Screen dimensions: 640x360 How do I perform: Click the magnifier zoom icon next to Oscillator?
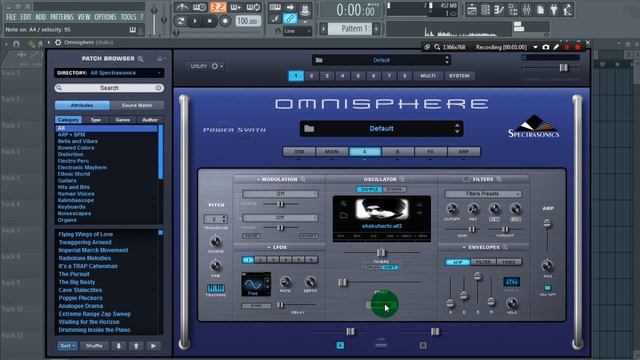coord(402,179)
